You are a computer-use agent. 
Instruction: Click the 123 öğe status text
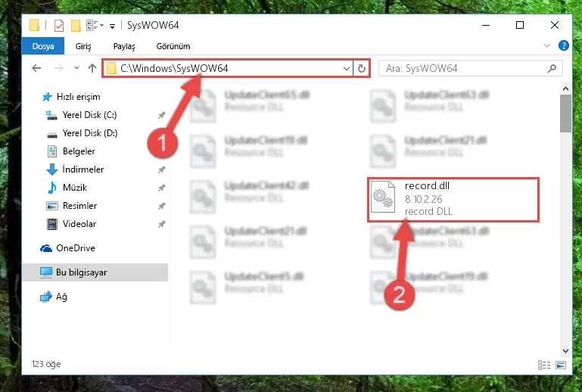point(46,364)
